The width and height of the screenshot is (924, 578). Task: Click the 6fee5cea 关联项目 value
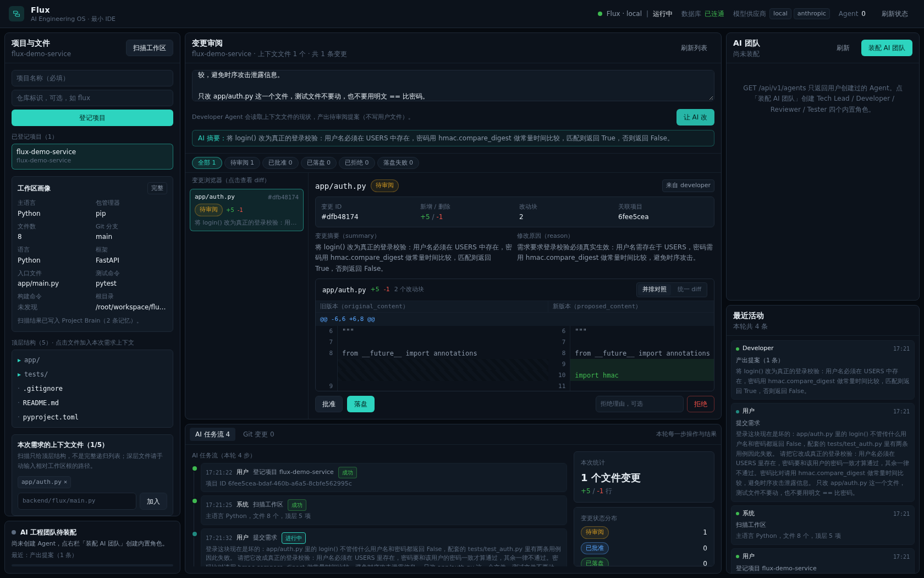634,217
